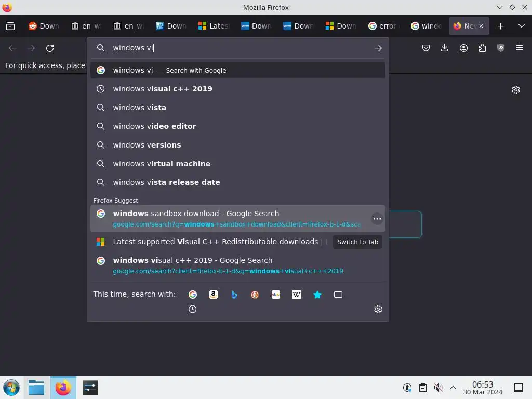Viewport: 532px width, 399px height.
Task: Close the active New Tab
Action: [481, 26]
